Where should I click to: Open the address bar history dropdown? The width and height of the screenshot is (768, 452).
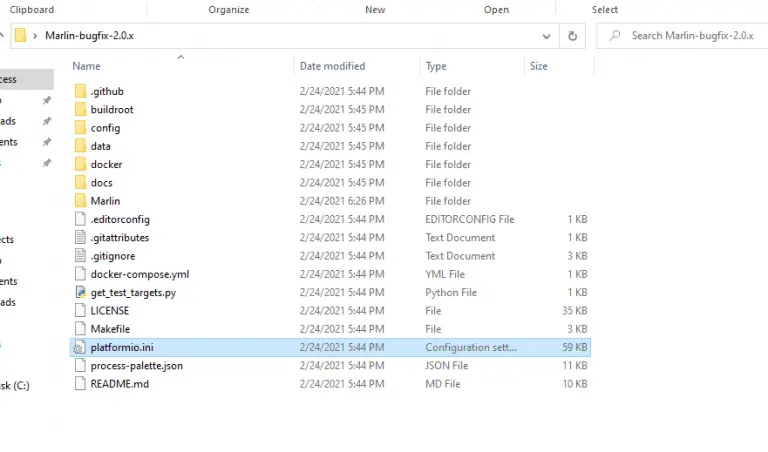pos(547,35)
